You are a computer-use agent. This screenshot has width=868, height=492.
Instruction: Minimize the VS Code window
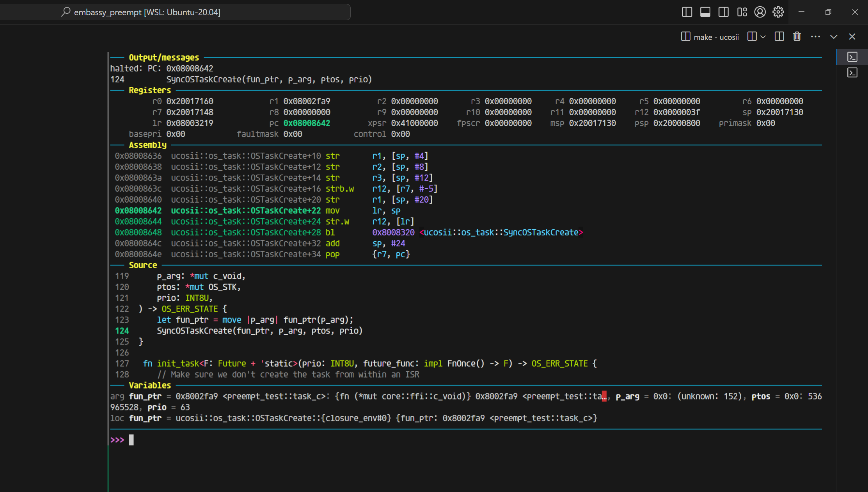801,12
